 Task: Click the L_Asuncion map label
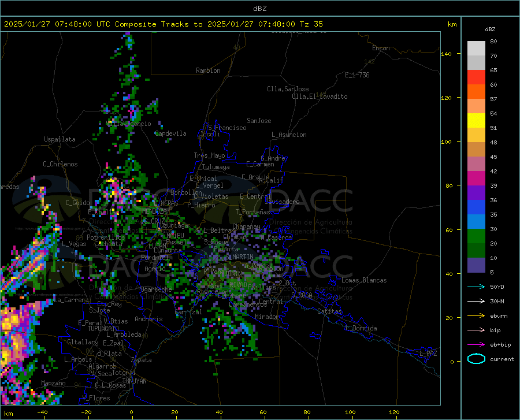(289, 135)
